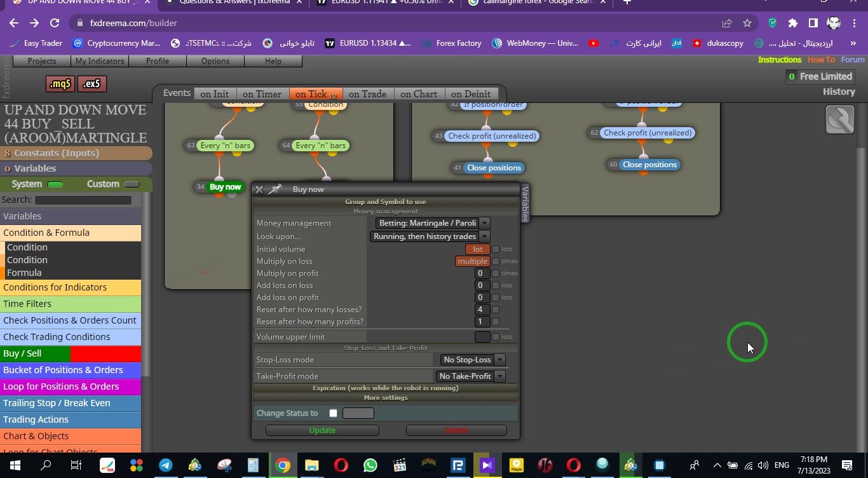This screenshot has width=868, height=478.
Task: Open the History panel
Action: (839, 92)
